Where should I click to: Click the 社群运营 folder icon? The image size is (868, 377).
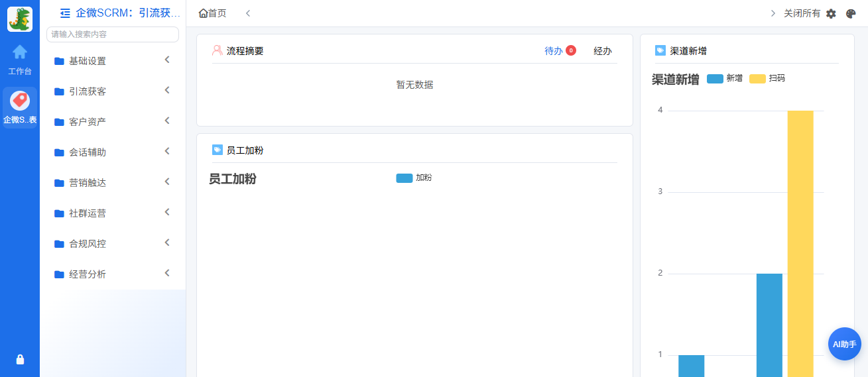(x=59, y=213)
